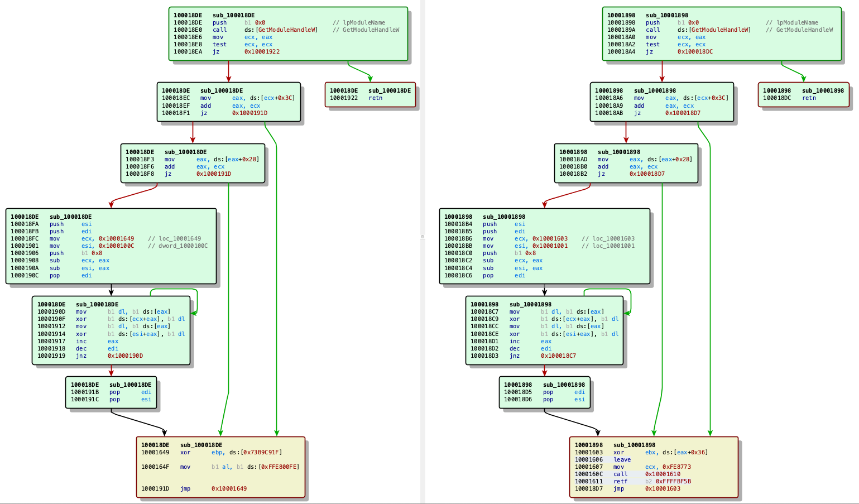859x504 pixels.
Task: Select the jmp 0x10001649 instruction at 1000191D
Action: tap(194, 489)
